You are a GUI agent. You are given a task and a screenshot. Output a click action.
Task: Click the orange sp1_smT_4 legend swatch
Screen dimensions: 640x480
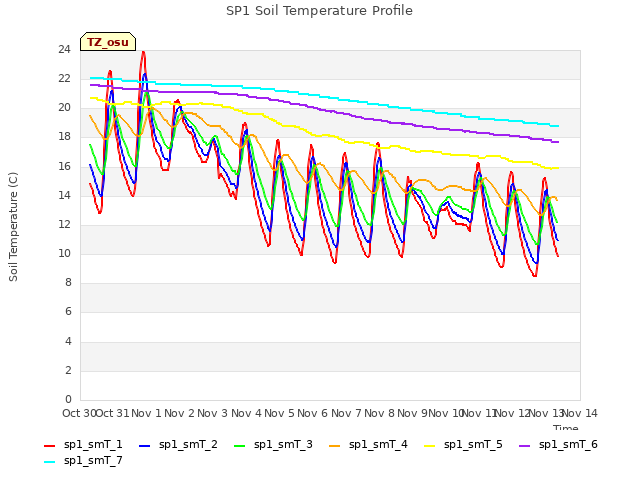click(x=335, y=446)
